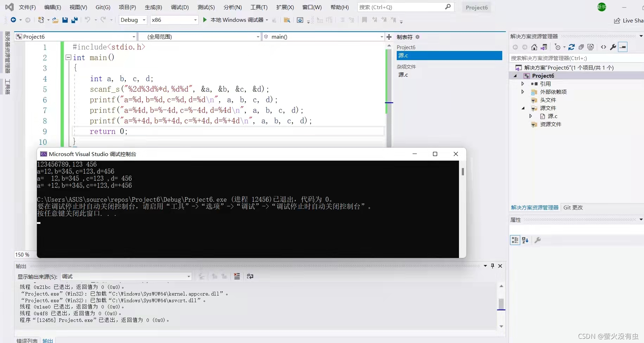
Task: Click the 搜索 (Ctrl+Q) search box
Action: 406,7
